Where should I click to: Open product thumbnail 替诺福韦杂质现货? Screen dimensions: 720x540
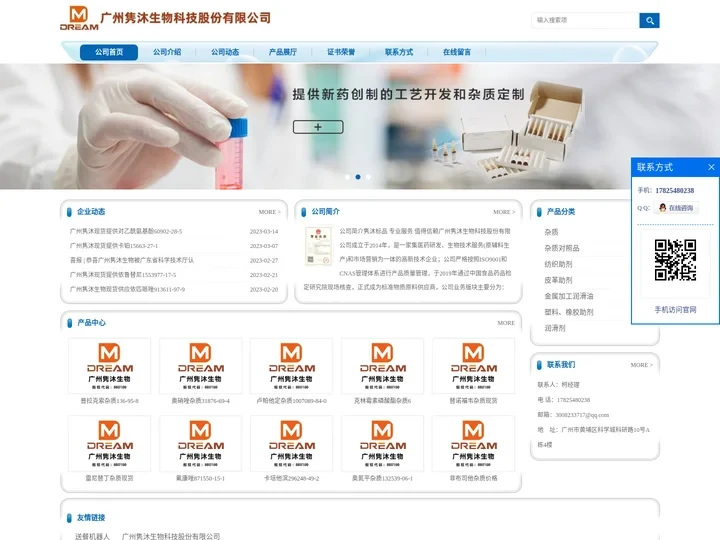(x=473, y=366)
